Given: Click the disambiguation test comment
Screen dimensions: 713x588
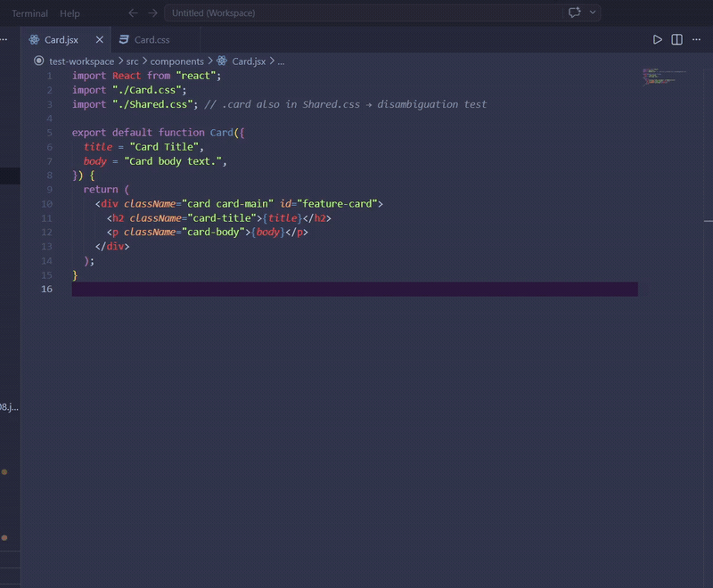Looking at the screenshot, I should [345, 104].
